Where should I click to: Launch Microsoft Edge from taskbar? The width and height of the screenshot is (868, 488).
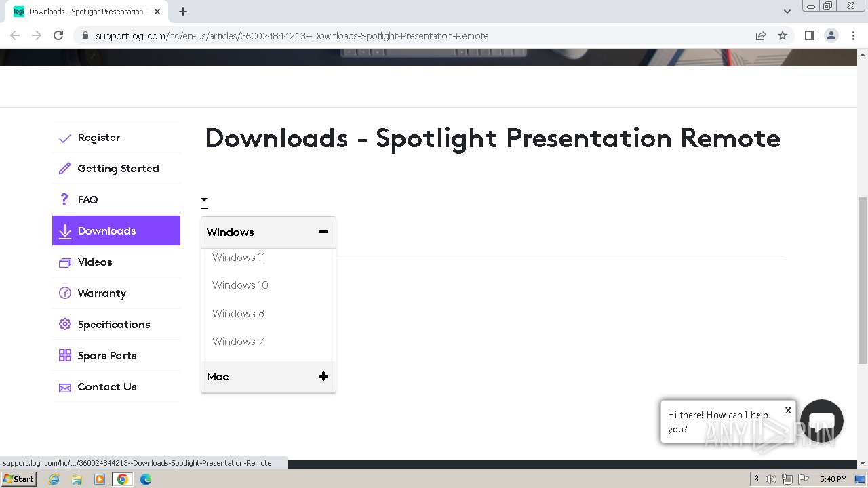tap(146, 479)
